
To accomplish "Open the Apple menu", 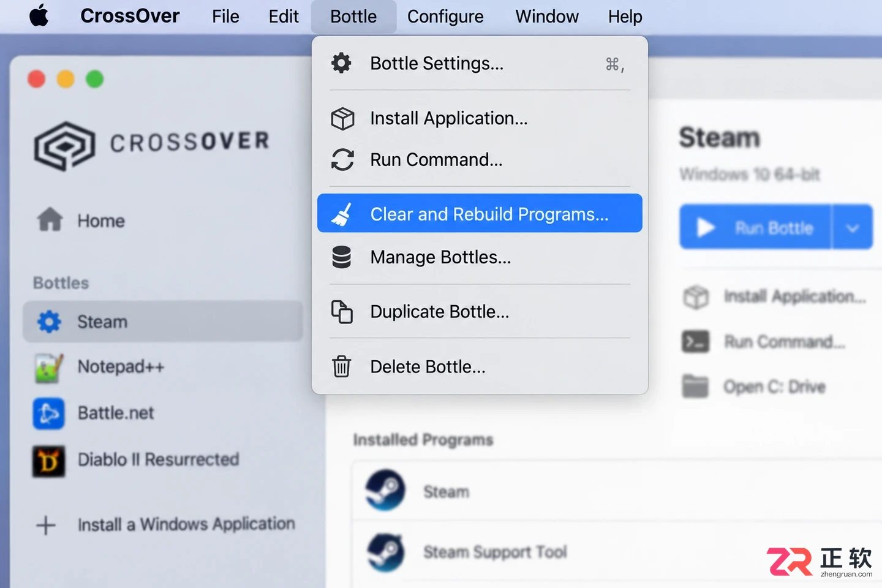I will (39, 16).
